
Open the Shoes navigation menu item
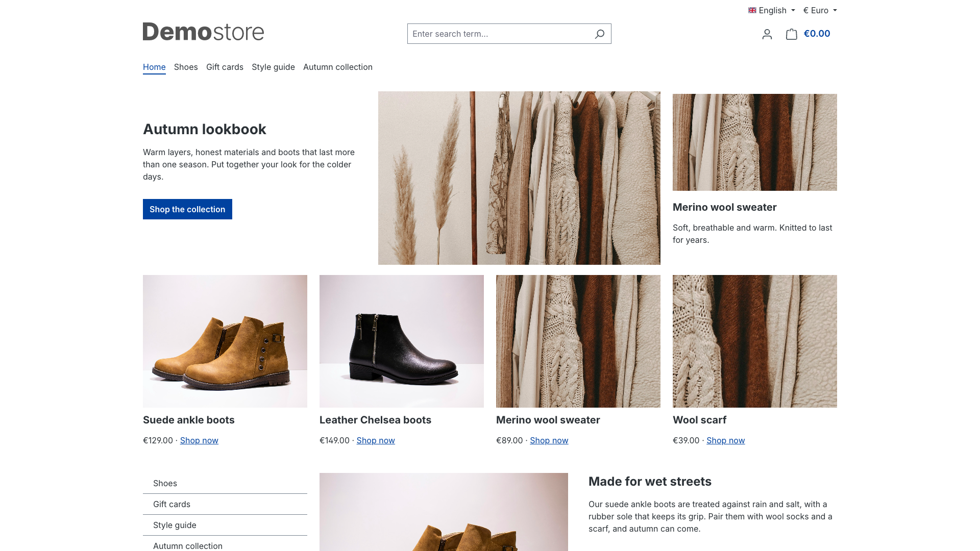click(186, 67)
